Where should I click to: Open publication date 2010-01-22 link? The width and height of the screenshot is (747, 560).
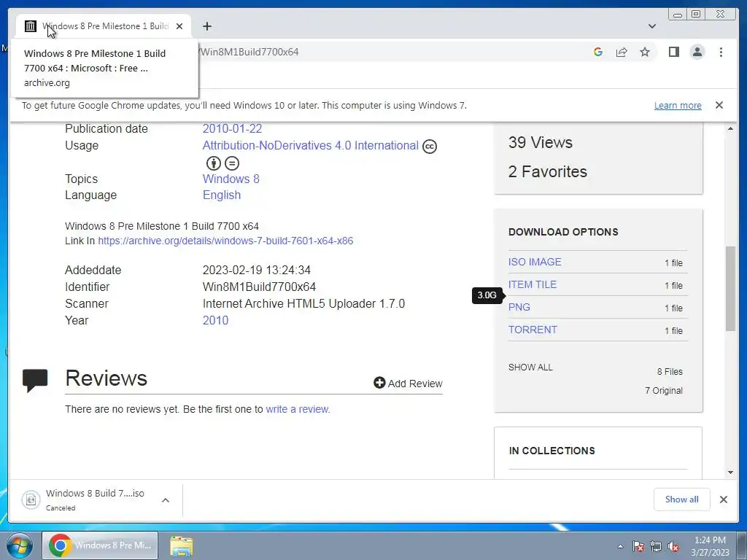[x=232, y=128]
